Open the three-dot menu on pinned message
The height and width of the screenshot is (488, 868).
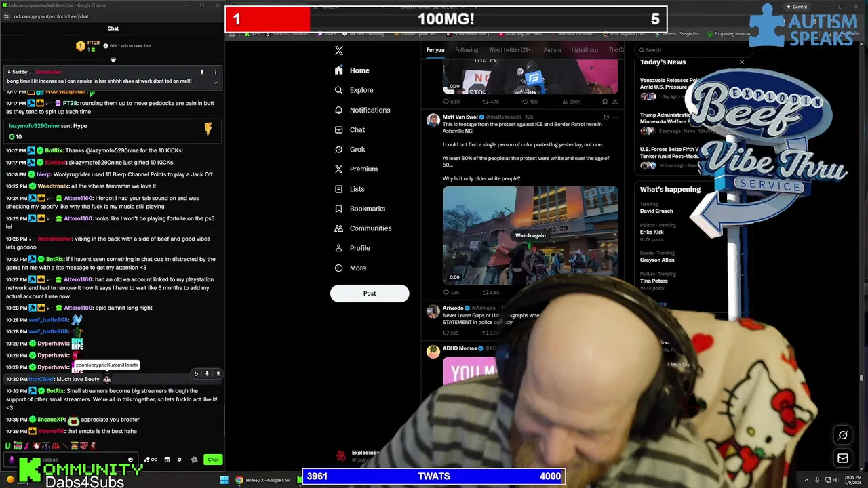[215, 72]
